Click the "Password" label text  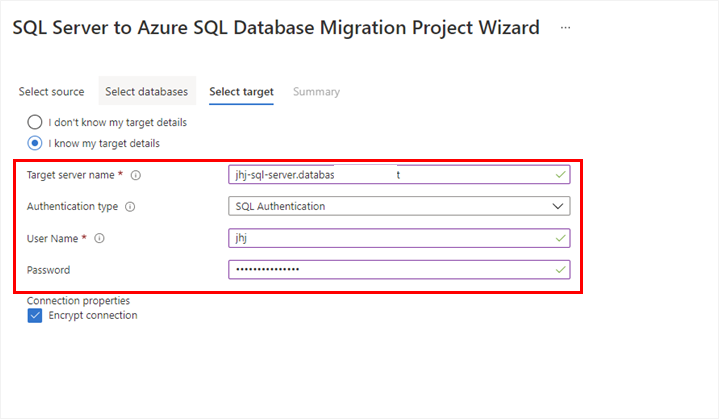(x=49, y=270)
